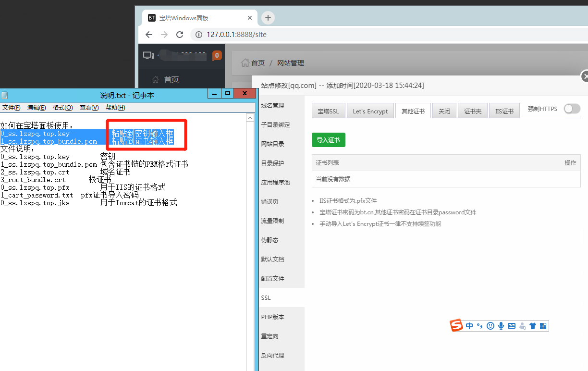The image size is (588, 371).
Task: Open a new browser tab
Action: [x=268, y=18]
